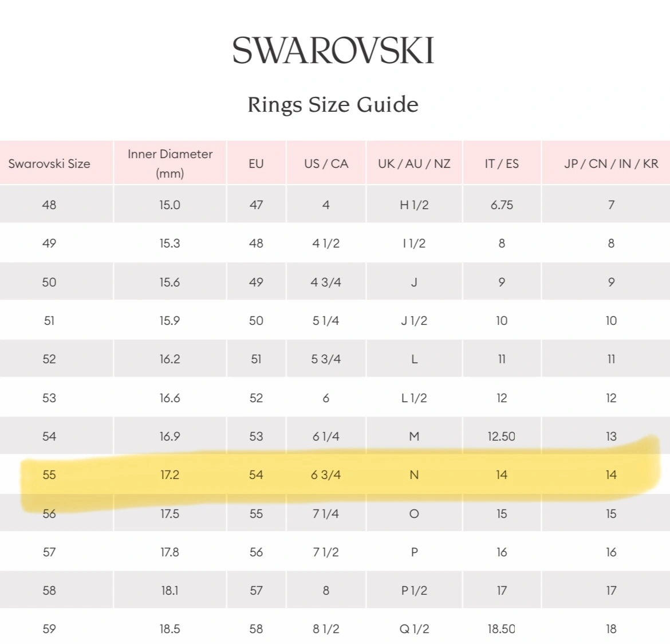Viewport: 670px width, 644px height.
Task: Select the JP / CN / IN / KR header
Action: [611, 163]
